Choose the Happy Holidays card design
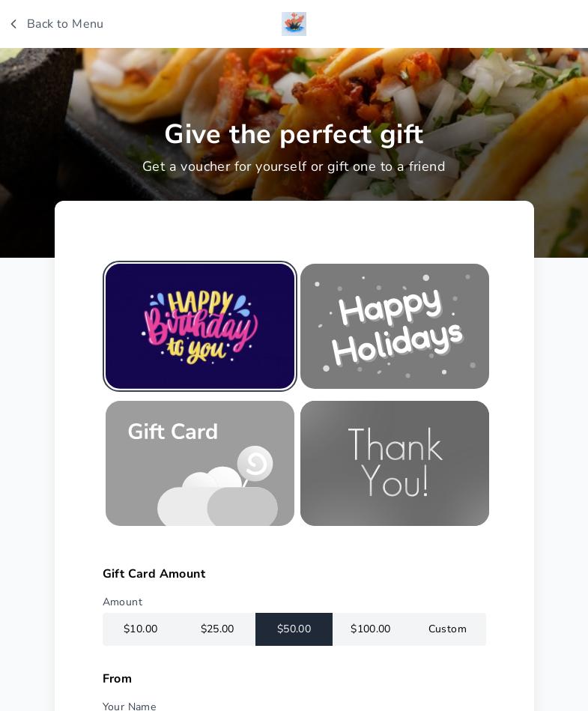 (395, 326)
